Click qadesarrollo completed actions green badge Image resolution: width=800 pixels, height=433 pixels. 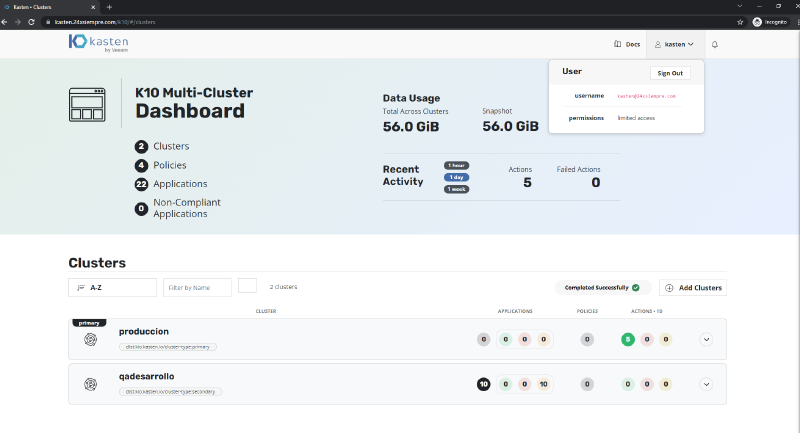(628, 384)
